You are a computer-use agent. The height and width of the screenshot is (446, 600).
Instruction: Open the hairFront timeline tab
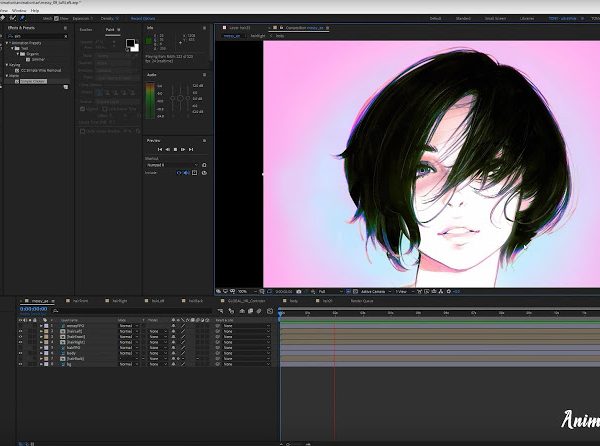click(80, 301)
